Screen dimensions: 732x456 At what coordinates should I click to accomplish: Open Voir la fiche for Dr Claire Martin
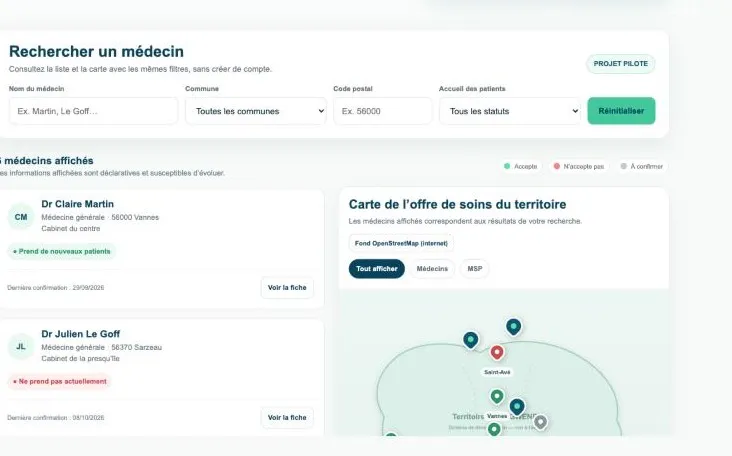(287, 288)
